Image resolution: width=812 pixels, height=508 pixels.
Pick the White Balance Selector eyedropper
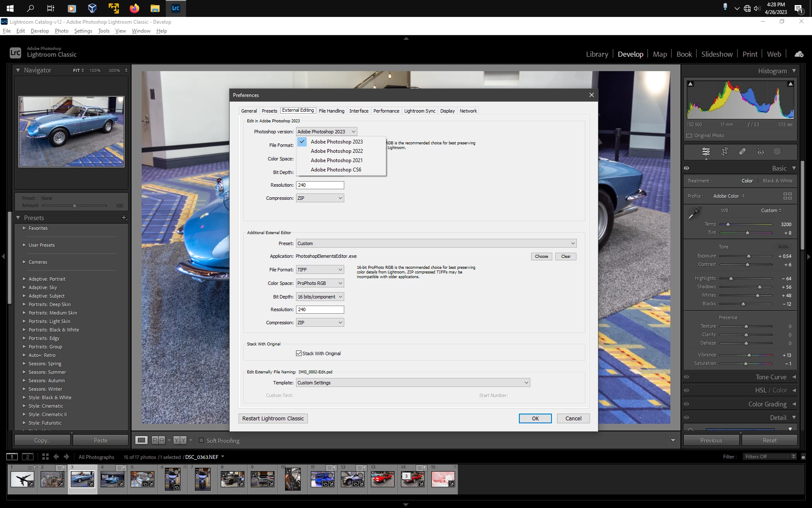coord(694,213)
